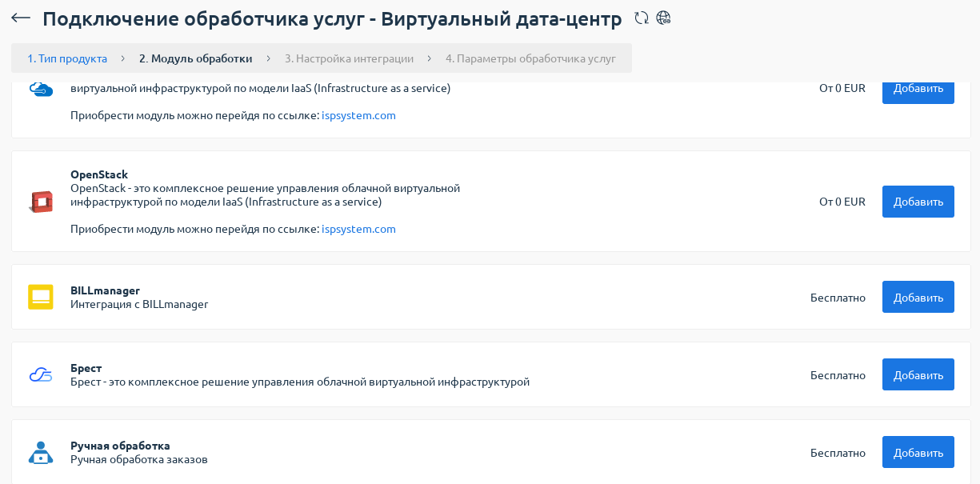Click Бесплатно in the Ручная обработка row
This screenshot has height=484, width=980.
click(x=838, y=453)
